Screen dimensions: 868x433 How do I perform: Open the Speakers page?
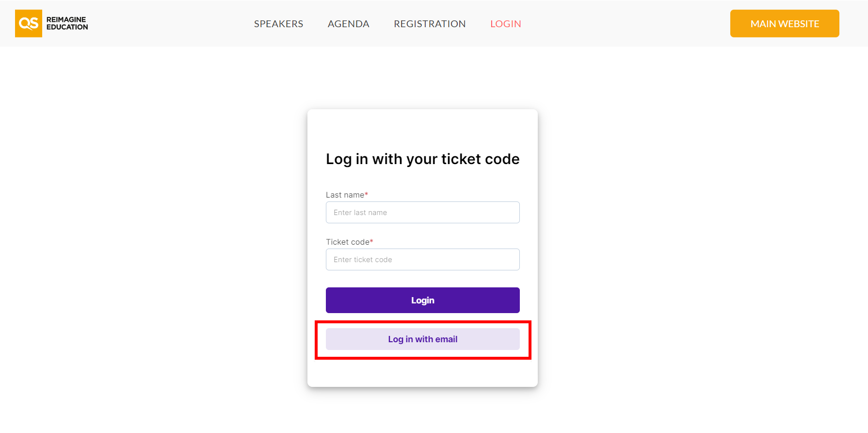pyautogui.click(x=278, y=24)
